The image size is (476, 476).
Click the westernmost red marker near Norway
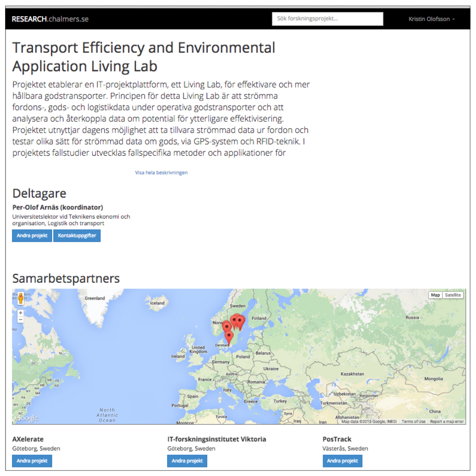point(226,326)
